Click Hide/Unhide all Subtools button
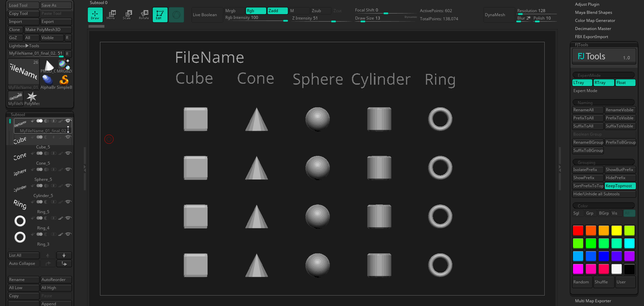The image size is (644, 306). [x=604, y=194]
